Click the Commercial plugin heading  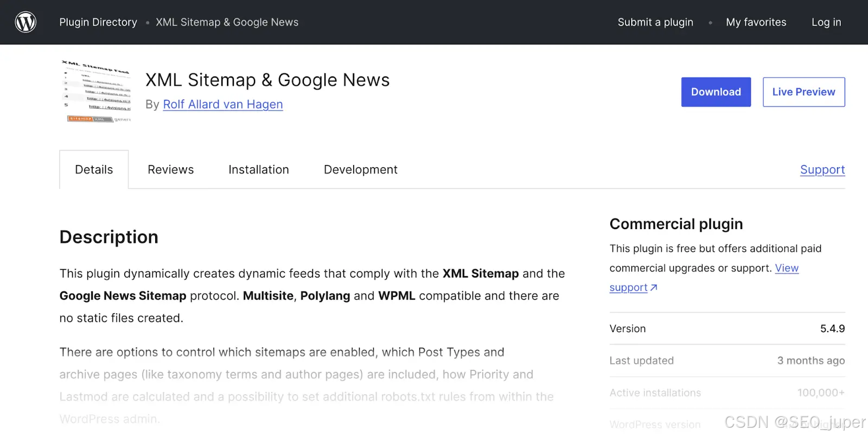click(676, 224)
